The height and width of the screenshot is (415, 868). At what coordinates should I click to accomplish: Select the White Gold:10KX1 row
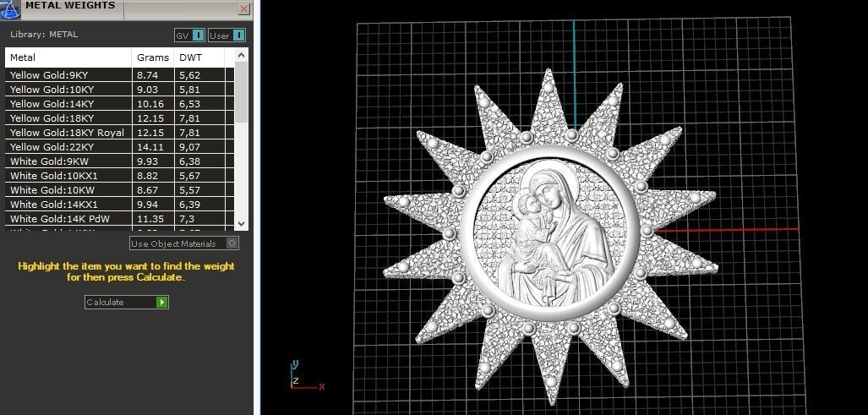(x=119, y=176)
